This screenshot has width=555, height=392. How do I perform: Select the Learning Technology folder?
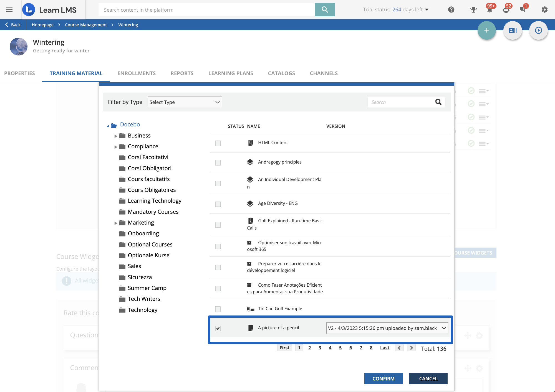coord(155,201)
